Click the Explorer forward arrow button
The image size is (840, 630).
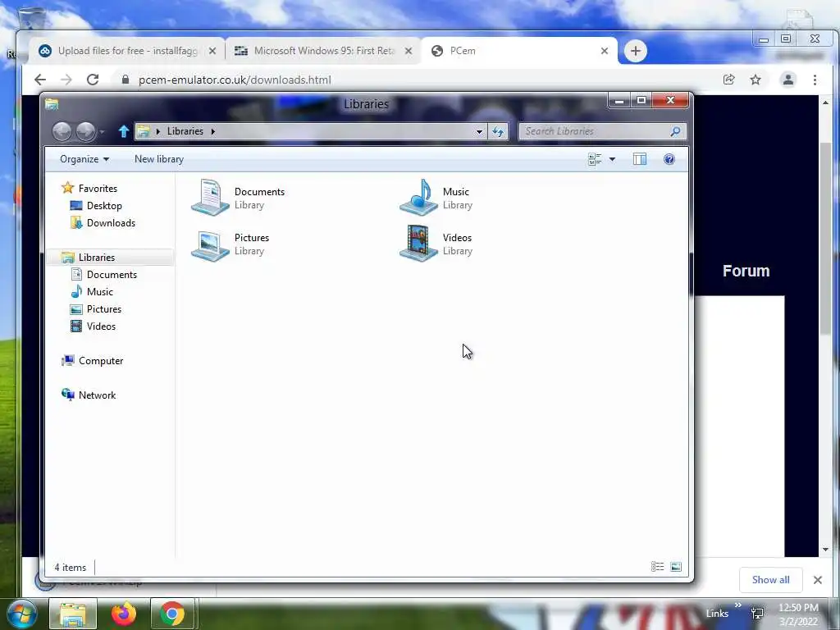coord(85,131)
